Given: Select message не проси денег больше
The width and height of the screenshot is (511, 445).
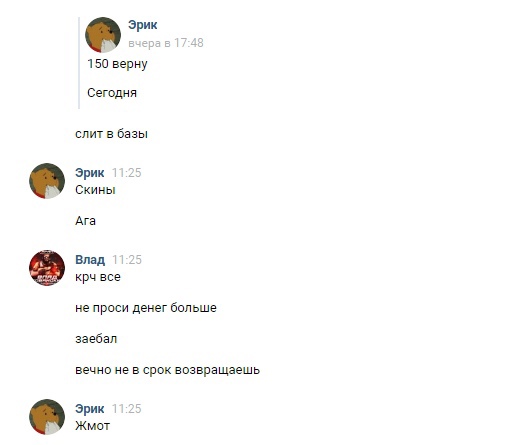Looking at the screenshot, I should click(x=146, y=308).
